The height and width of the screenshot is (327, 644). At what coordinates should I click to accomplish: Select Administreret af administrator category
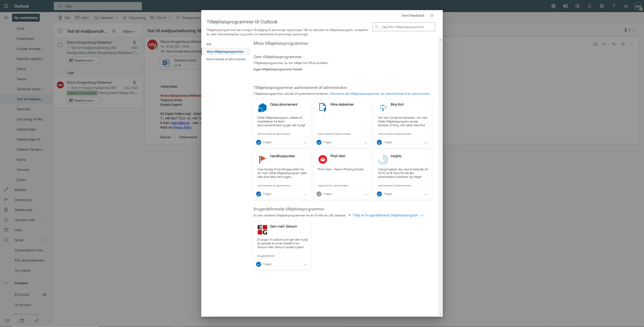tap(226, 59)
